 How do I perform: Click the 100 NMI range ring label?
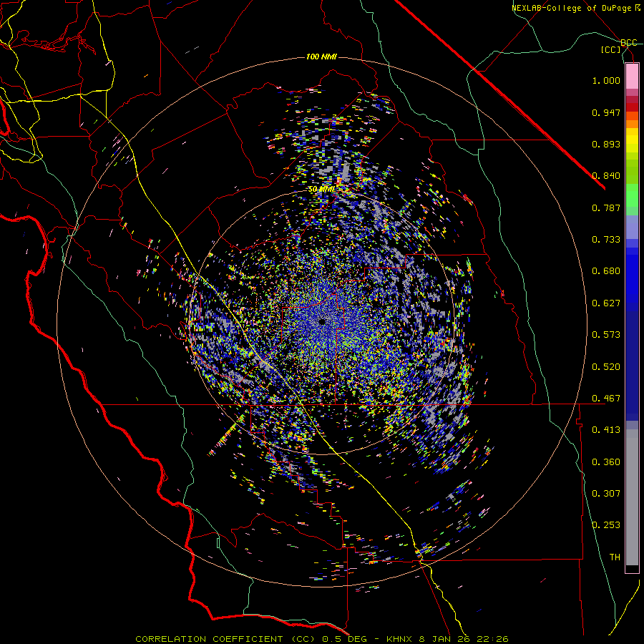coord(321,57)
